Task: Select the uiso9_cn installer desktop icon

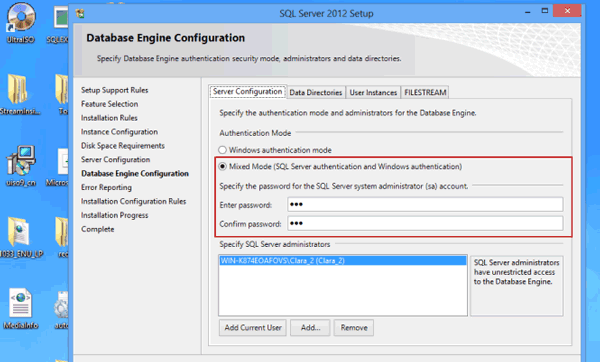Action: pos(21,165)
